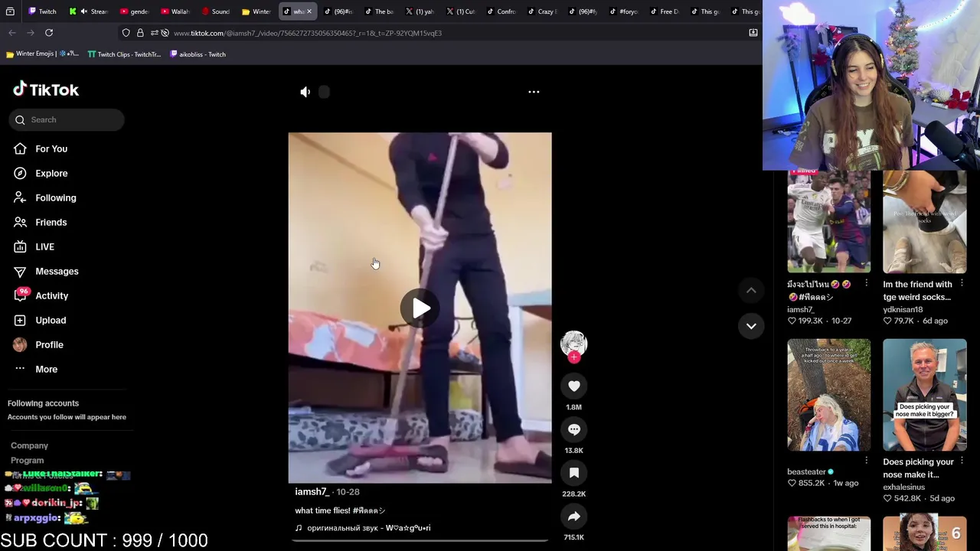The image size is (980, 551).
Task: Open the beasteater video thumbnail
Action: point(828,395)
